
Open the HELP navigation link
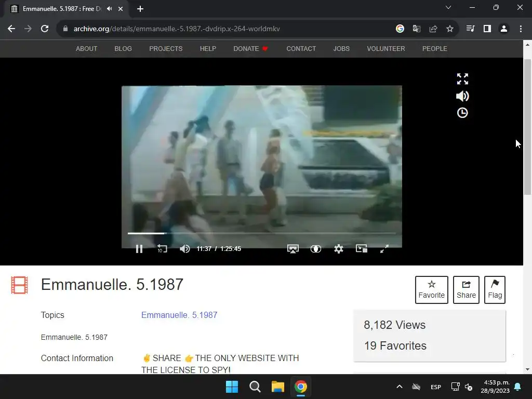point(208,49)
